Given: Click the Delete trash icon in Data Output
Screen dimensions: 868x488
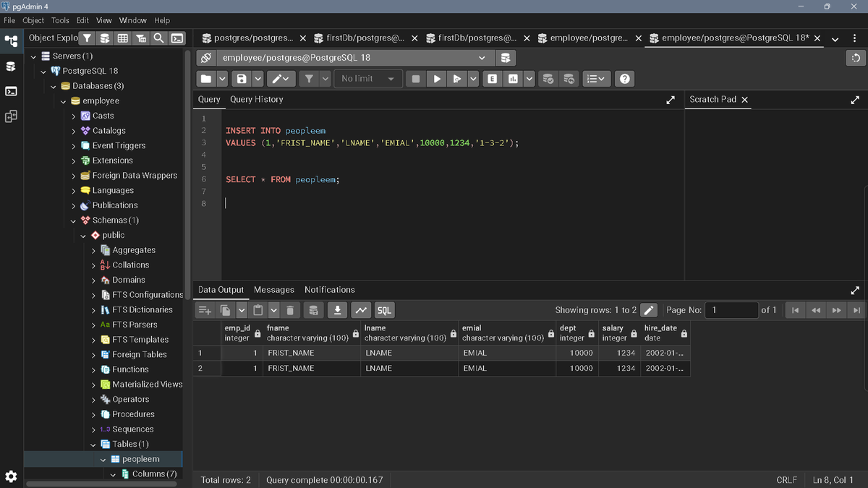Looking at the screenshot, I should pyautogui.click(x=290, y=310).
